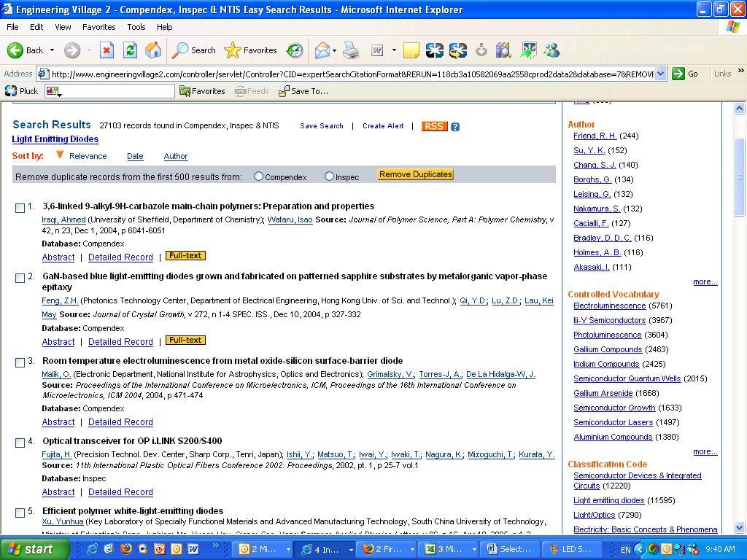Open the Edit menu
747x560 pixels.
tap(36, 27)
